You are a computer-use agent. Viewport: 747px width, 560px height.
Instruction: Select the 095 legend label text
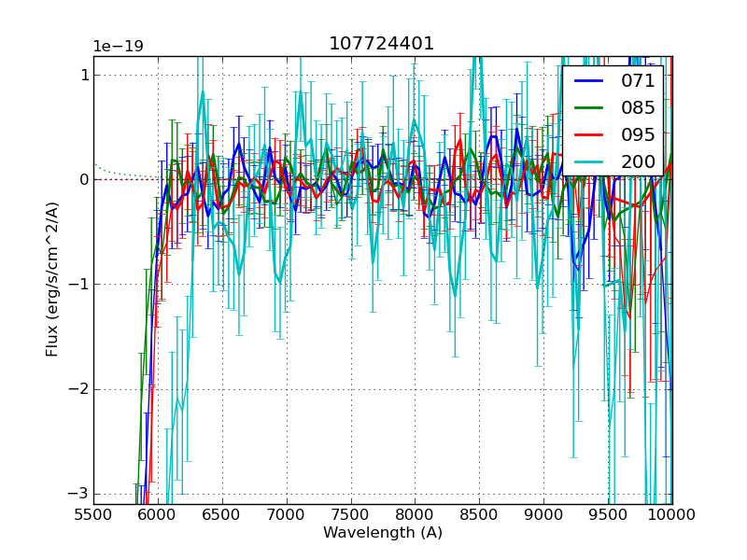pyautogui.click(x=638, y=135)
